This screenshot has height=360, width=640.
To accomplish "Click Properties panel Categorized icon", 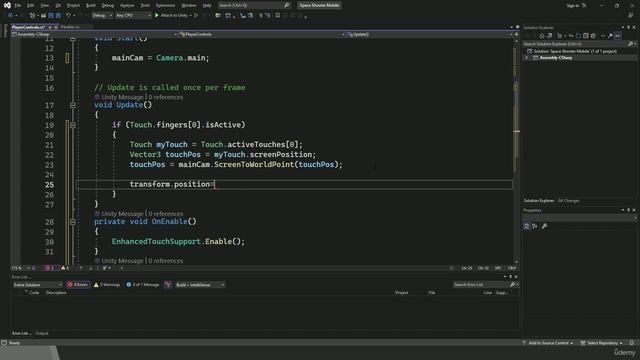I will tap(527, 226).
